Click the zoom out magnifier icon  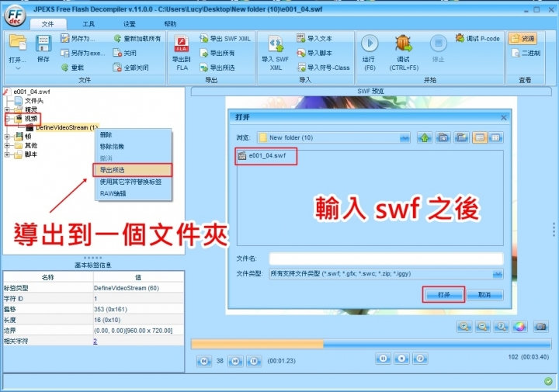point(482,327)
